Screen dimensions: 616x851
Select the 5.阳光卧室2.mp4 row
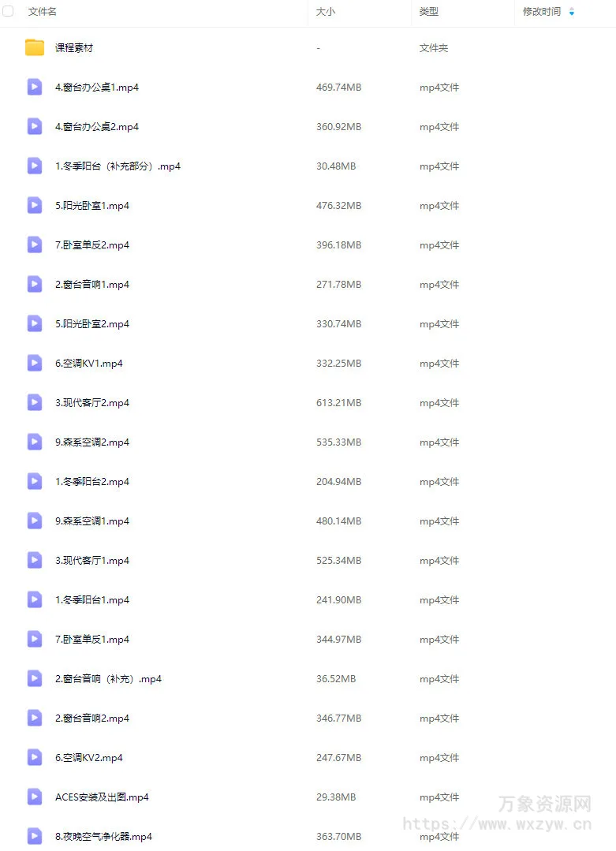[308, 324]
